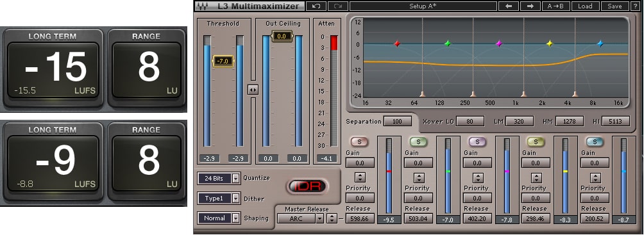Click the purple band Release field 402.20
The height and width of the screenshot is (235, 644).
pyautogui.click(x=477, y=218)
